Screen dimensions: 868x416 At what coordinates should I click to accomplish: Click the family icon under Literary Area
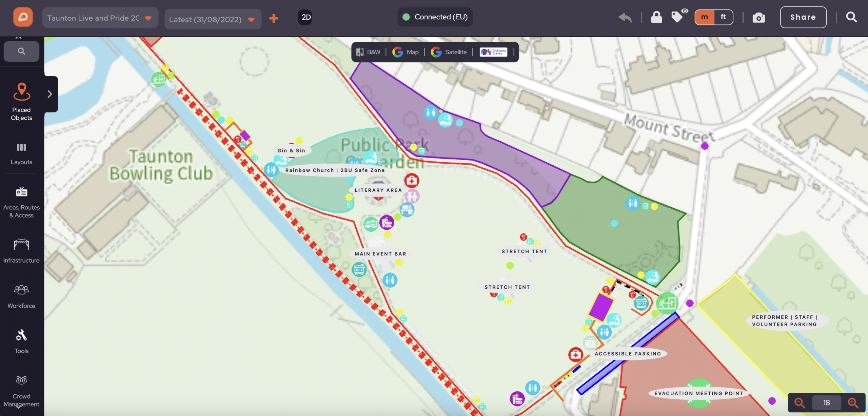412,196
